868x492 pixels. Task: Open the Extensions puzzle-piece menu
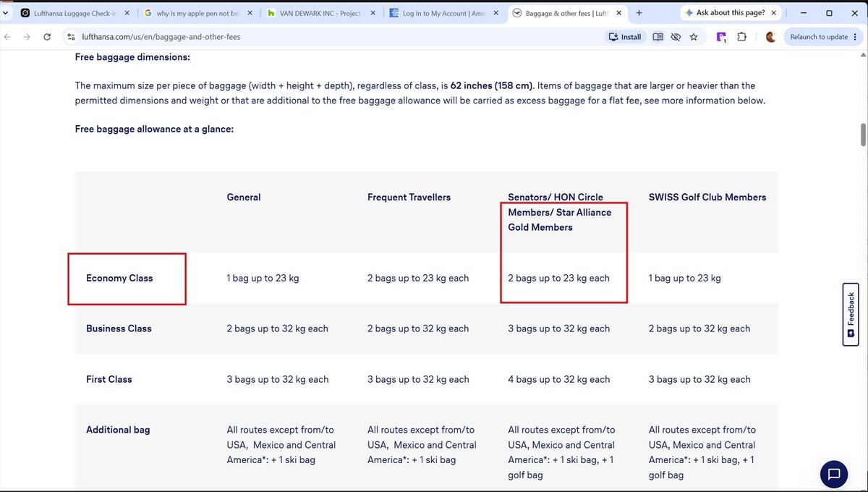[x=741, y=37]
